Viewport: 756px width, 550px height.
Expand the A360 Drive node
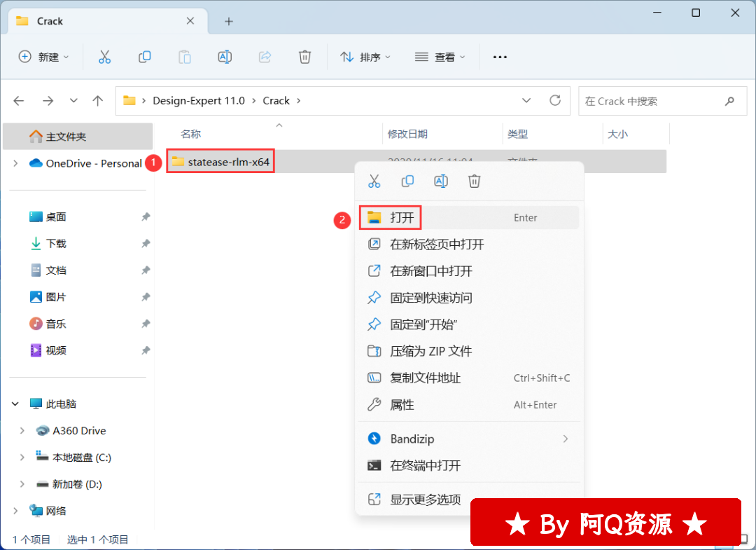point(22,431)
